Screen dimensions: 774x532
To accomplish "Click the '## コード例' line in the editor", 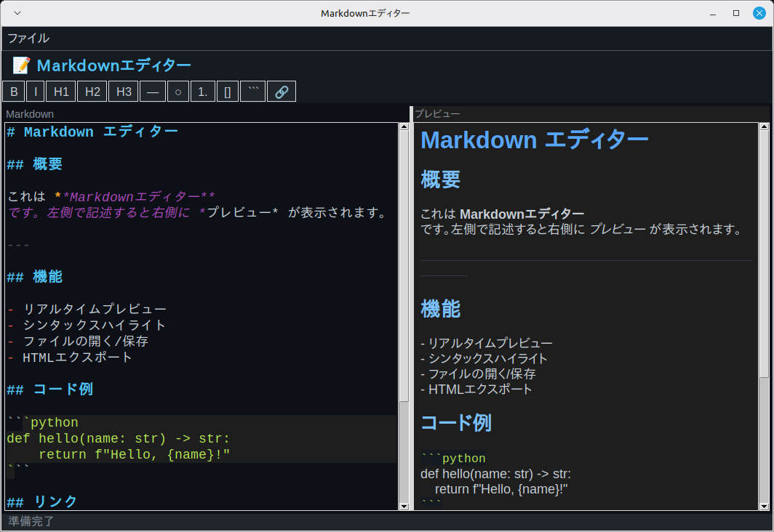I will tap(50, 389).
